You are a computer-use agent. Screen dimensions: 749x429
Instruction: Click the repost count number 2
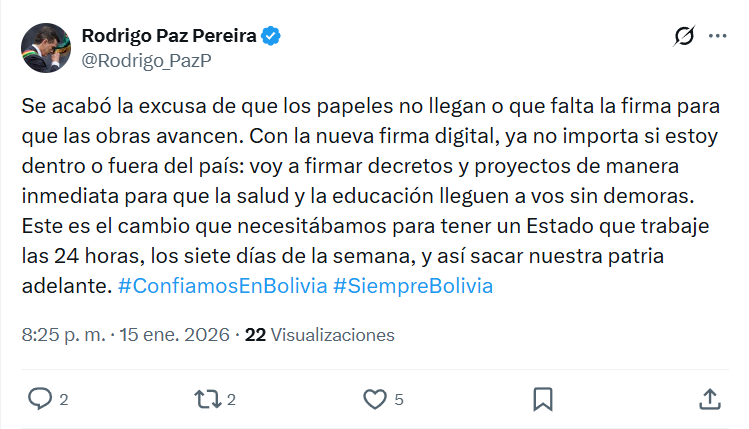(231, 400)
